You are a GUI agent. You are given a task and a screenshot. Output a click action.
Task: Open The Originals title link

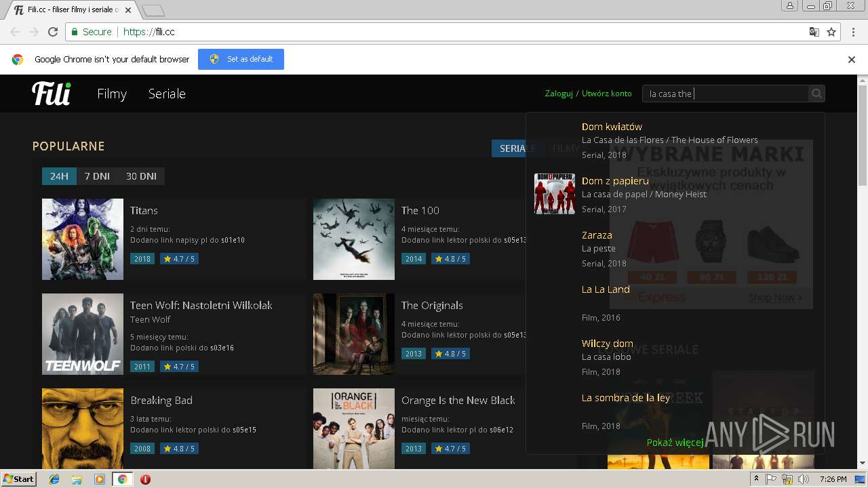(x=432, y=306)
